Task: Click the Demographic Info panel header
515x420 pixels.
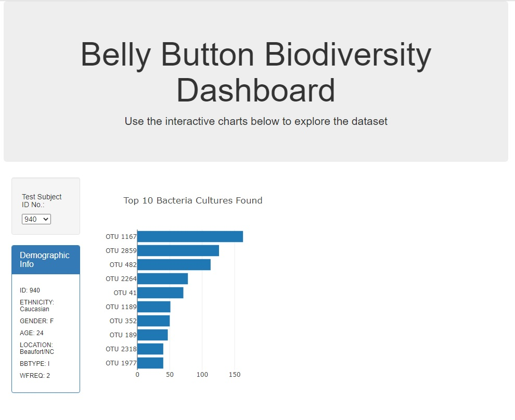Action: 45,259
